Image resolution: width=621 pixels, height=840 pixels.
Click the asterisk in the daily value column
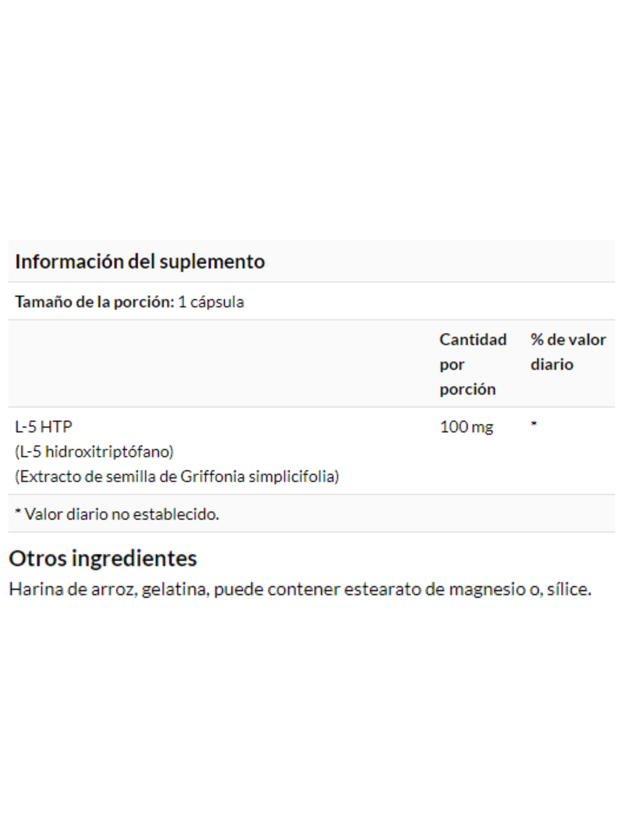click(x=534, y=424)
